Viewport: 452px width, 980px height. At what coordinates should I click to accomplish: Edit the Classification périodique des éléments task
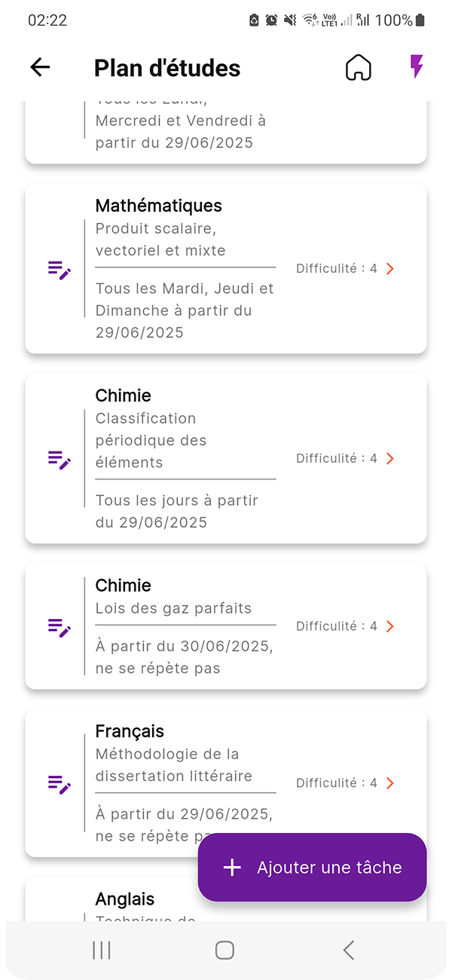tap(60, 458)
